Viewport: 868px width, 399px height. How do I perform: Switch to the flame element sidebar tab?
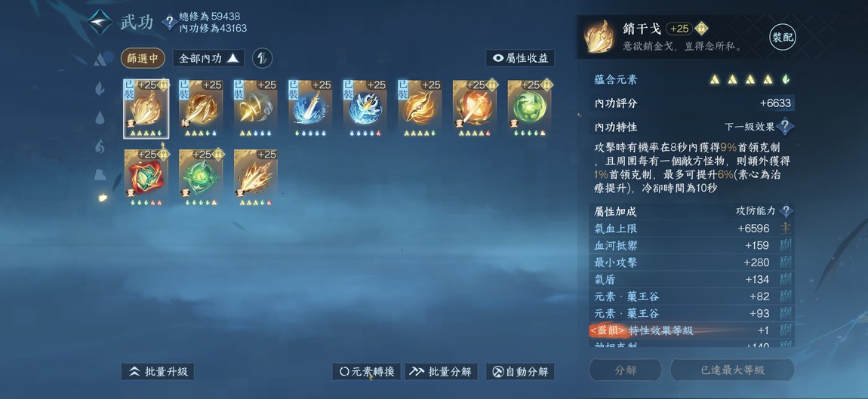tap(100, 146)
